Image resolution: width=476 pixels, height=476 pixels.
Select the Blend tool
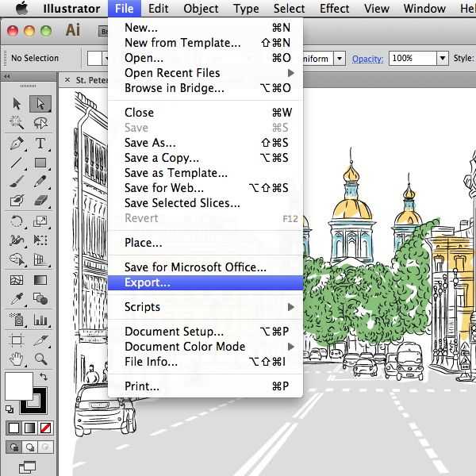tap(40, 299)
